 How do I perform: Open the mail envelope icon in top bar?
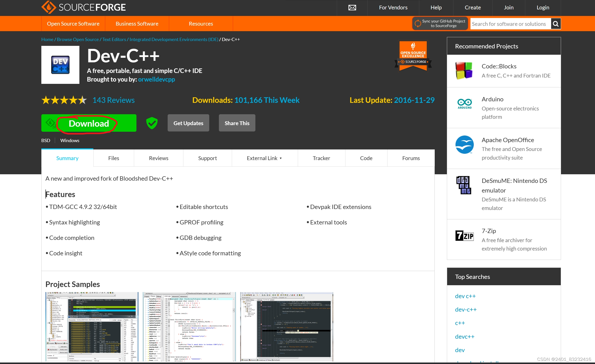click(x=352, y=8)
